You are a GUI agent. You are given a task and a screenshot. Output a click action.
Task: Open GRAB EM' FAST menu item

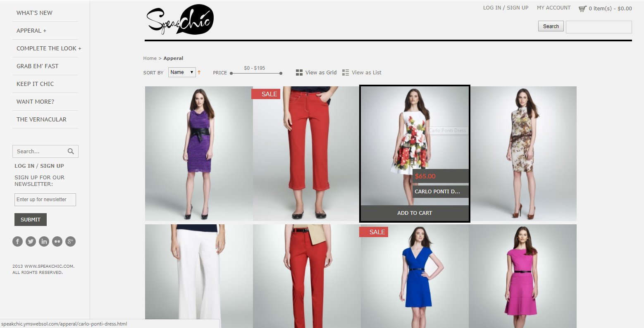[37, 66]
